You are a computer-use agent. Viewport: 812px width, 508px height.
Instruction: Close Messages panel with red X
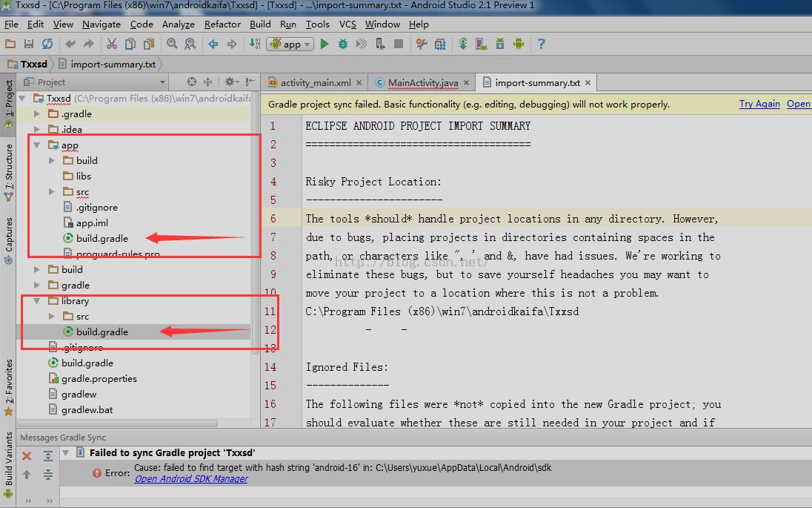[27, 456]
